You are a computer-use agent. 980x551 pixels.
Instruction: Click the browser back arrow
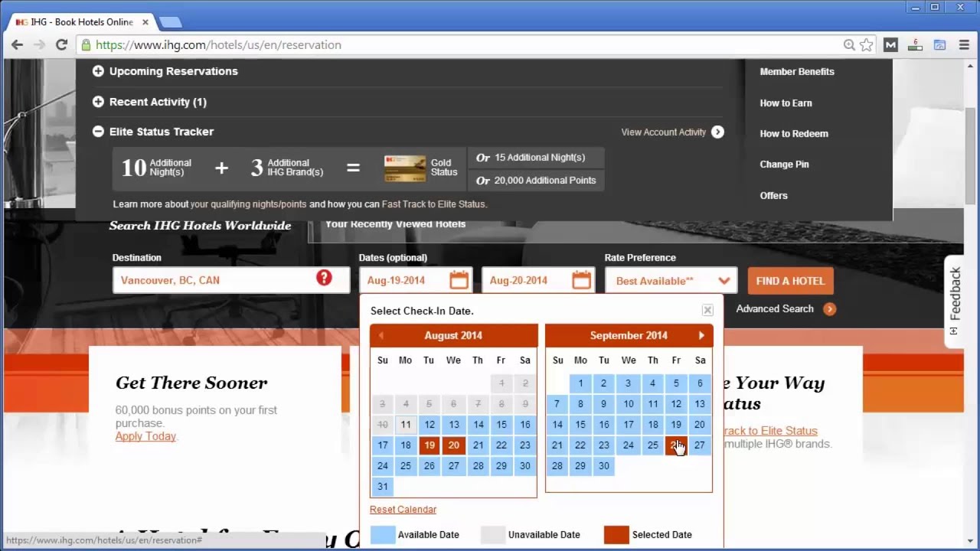17,45
